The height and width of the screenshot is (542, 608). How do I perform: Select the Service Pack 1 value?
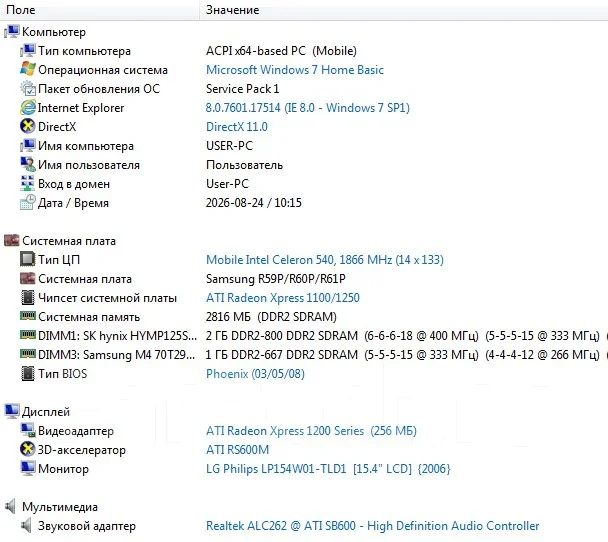242,89
